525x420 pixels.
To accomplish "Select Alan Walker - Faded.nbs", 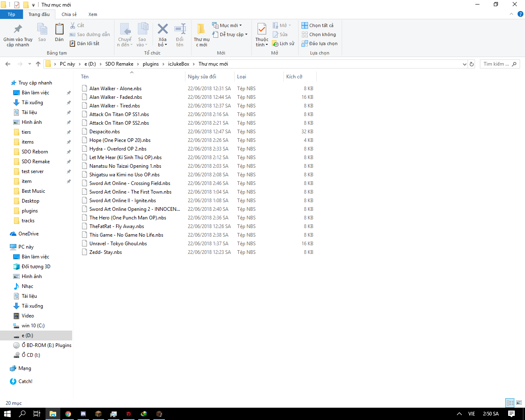I will click(x=116, y=97).
